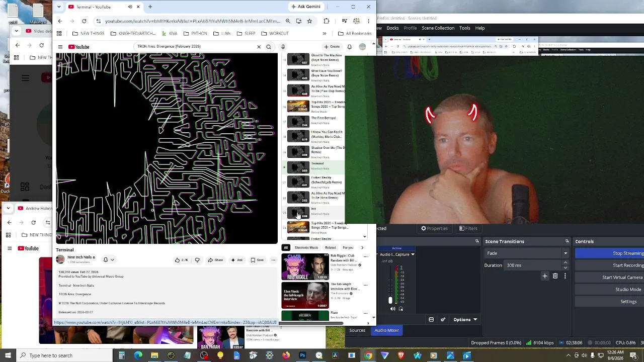This screenshot has width=644, height=362.
Task: Clear the YouTube search box text
Action: click(x=259, y=47)
